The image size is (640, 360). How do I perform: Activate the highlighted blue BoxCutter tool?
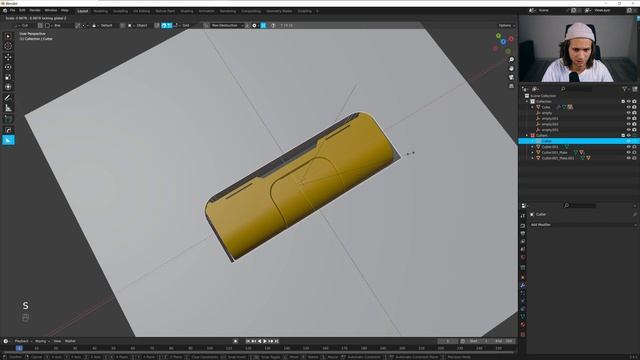[8, 140]
